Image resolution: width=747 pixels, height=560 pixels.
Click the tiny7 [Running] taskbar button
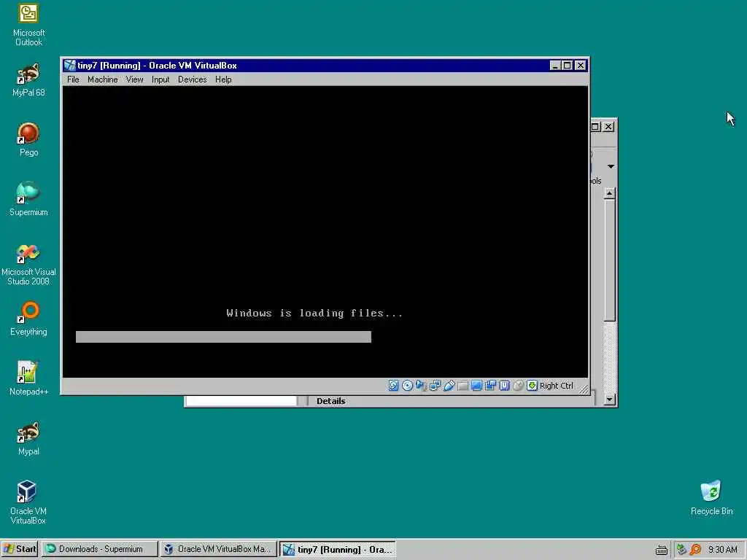click(x=337, y=549)
